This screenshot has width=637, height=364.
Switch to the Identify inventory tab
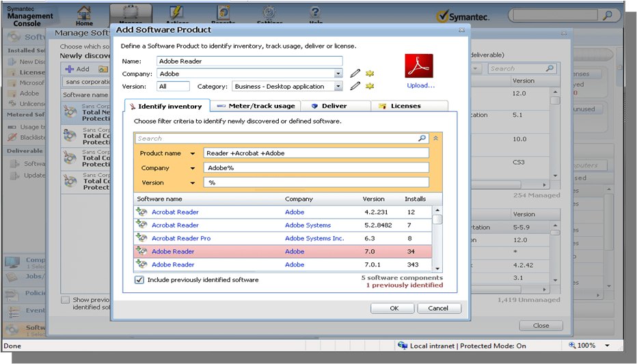(x=167, y=106)
